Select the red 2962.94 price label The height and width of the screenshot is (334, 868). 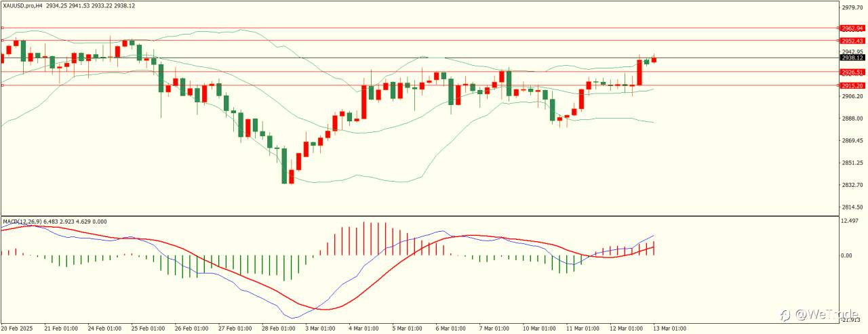tap(852, 28)
